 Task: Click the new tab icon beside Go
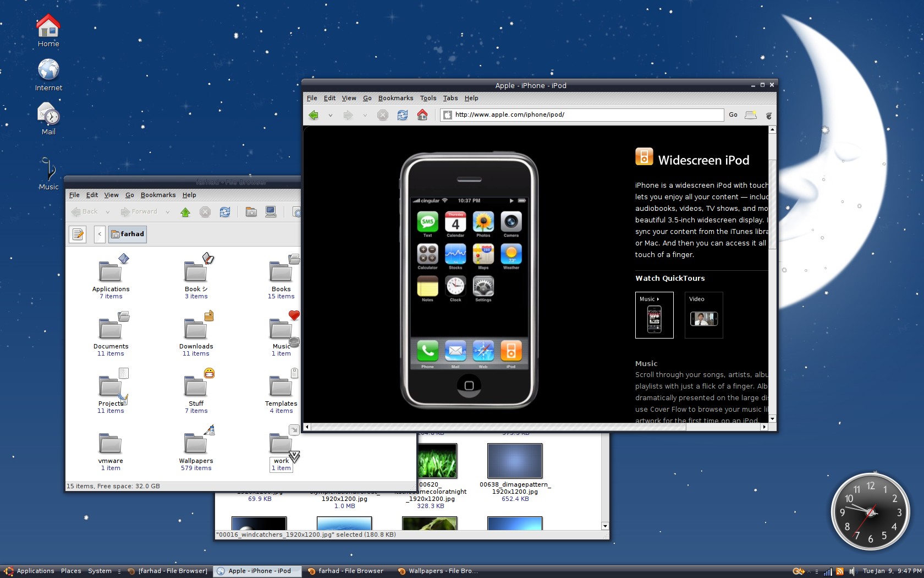point(751,115)
